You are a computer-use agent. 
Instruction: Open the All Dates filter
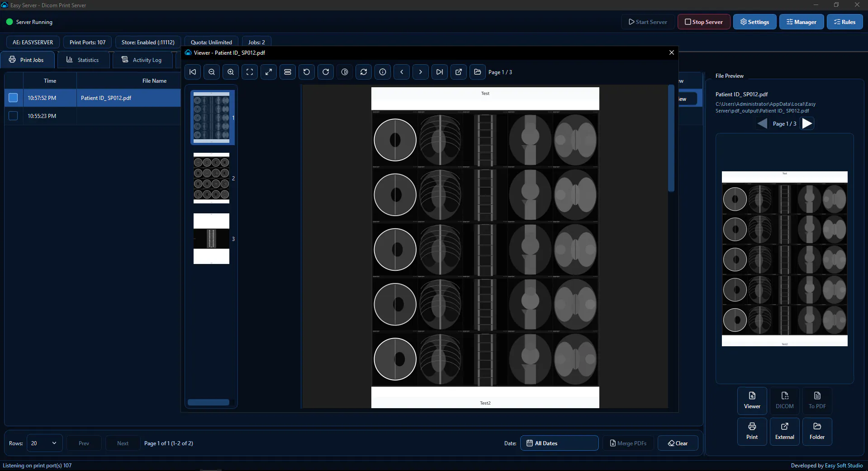click(559, 443)
